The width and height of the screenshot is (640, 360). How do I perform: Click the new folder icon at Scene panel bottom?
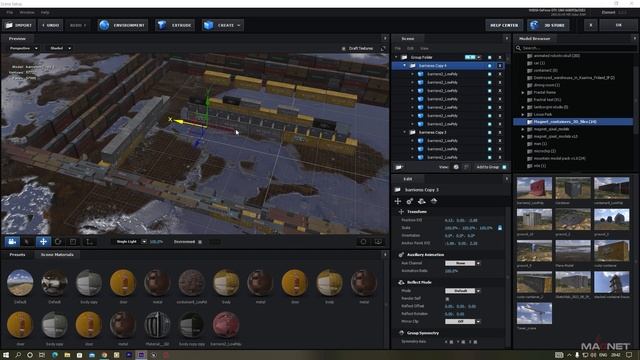(399, 167)
